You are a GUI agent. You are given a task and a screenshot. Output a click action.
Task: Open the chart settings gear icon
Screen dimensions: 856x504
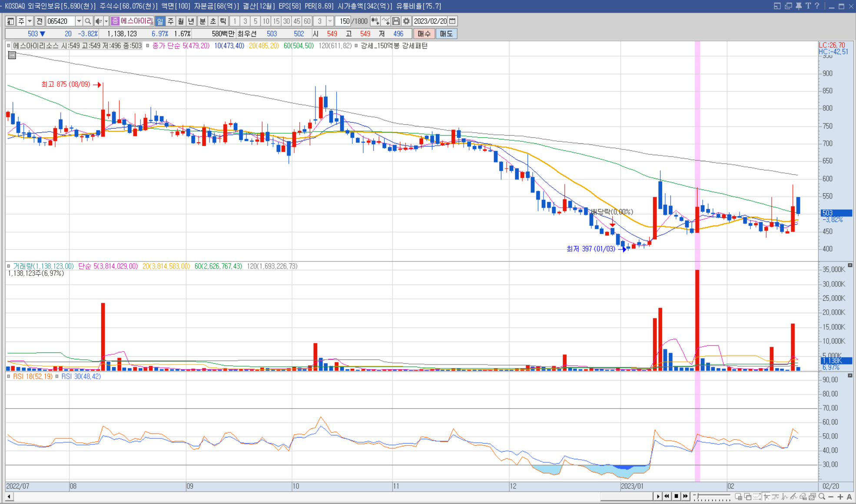(x=406, y=21)
